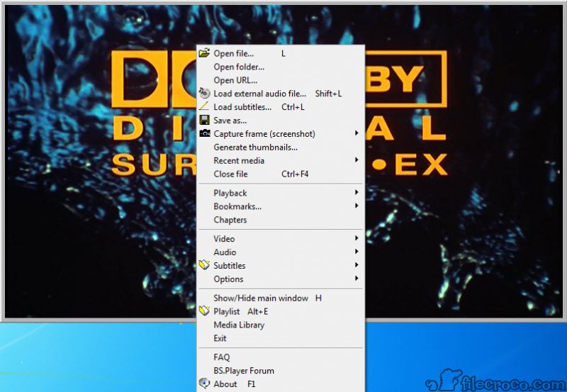Toggle Show/Hide main window
567x392 pixels.
(261, 298)
